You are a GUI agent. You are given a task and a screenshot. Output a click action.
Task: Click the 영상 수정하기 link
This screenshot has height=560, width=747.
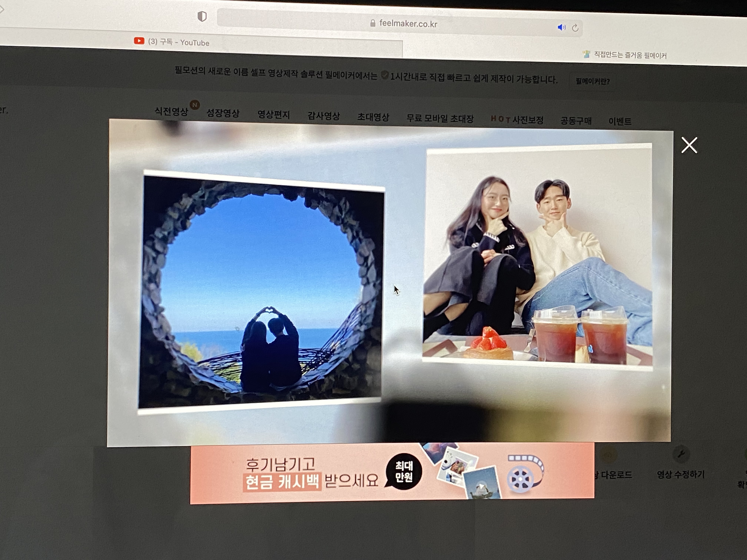680,474
